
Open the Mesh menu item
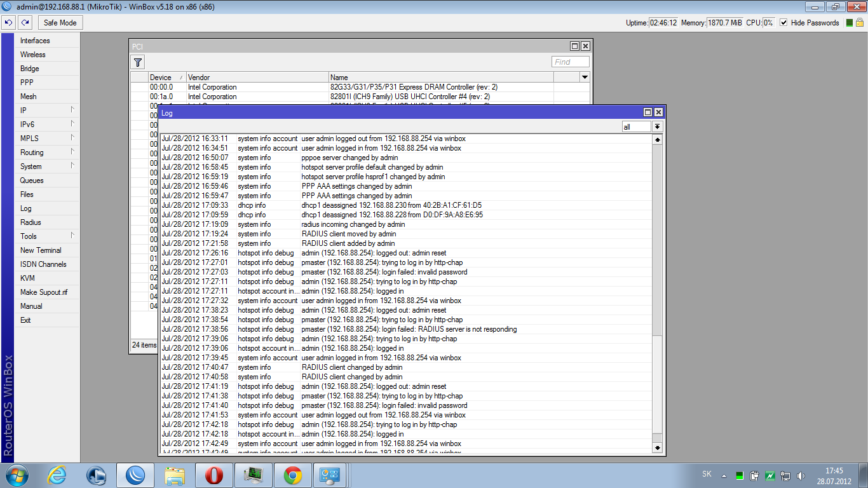coord(48,97)
